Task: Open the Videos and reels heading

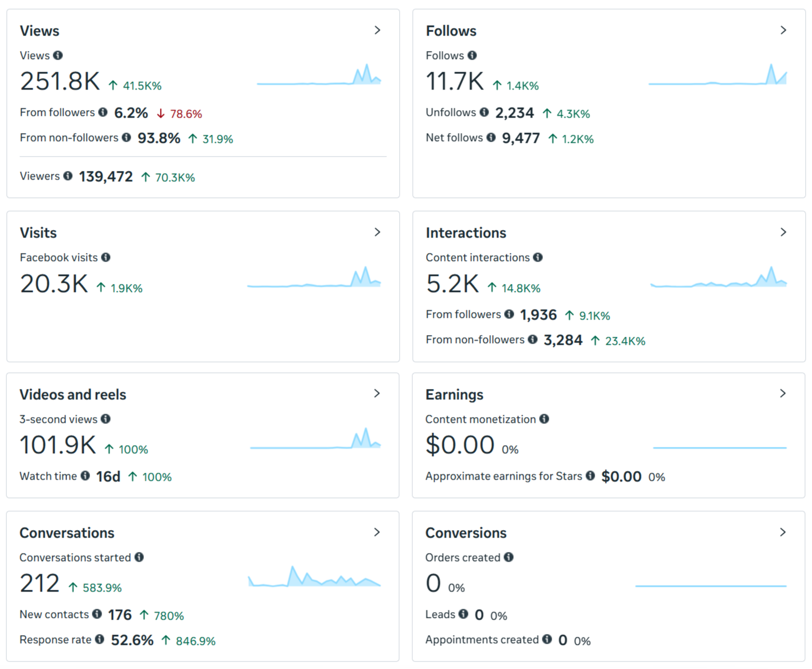Action: (x=73, y=395)
